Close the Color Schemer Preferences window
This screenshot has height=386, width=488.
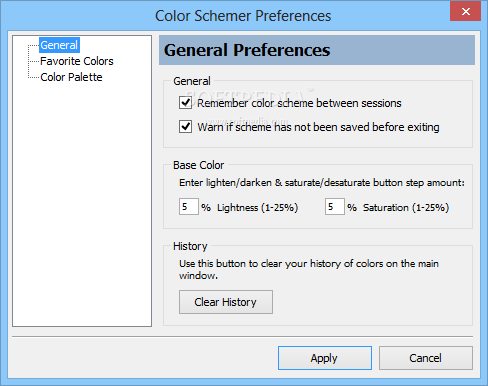pos(466,12)
